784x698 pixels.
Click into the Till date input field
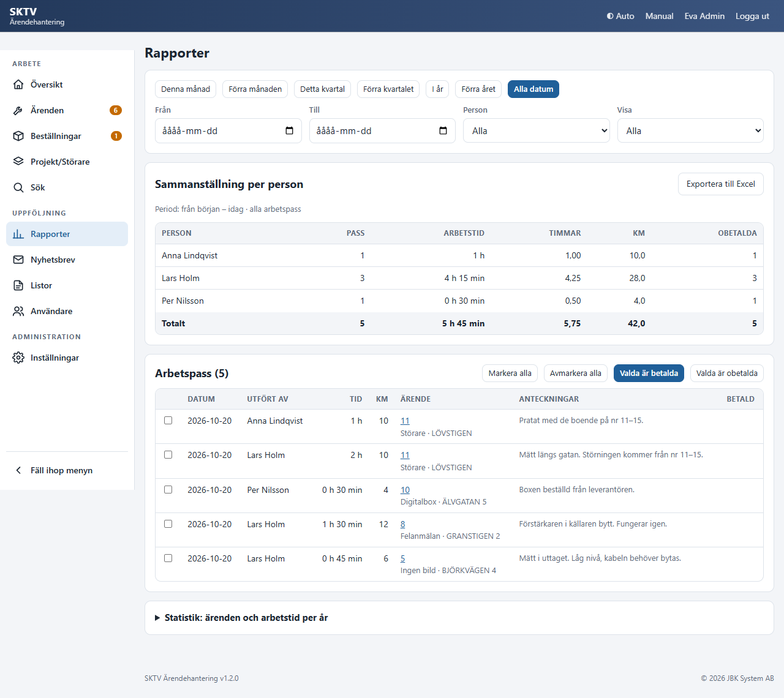pyautogui.click(x=382, y=130)
